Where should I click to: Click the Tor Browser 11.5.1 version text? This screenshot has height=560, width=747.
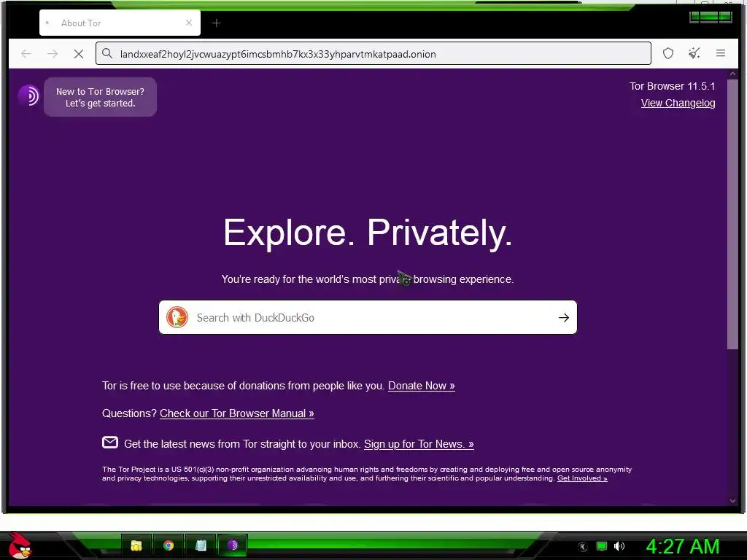(x=672, y=86)
